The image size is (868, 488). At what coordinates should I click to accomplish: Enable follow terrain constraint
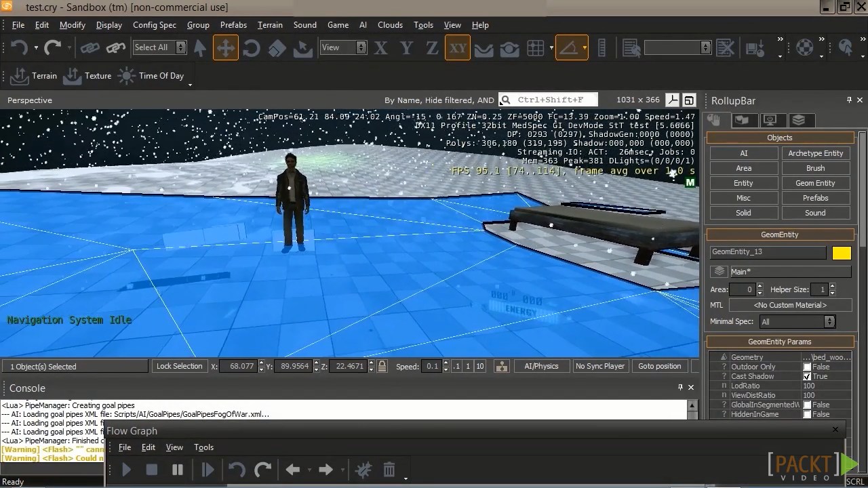[x=484, y=48]
